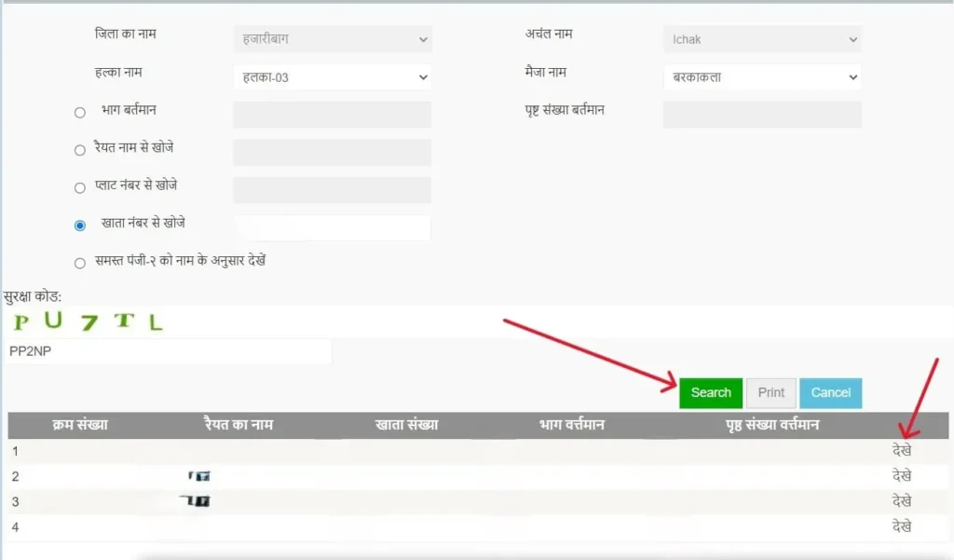Click देखे link in row 3
This screenshot has width=954, height=560.
(x=901, y=500)
